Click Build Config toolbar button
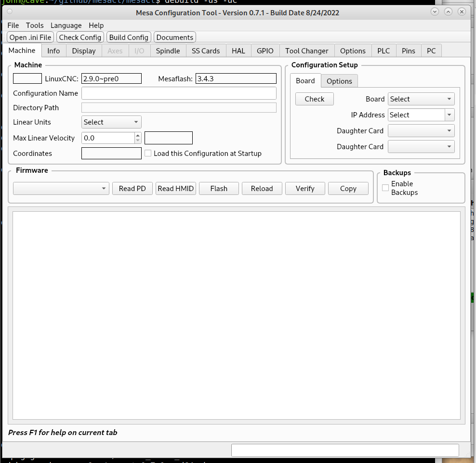This screenshot has height=463, width=476. click(129, 37)
